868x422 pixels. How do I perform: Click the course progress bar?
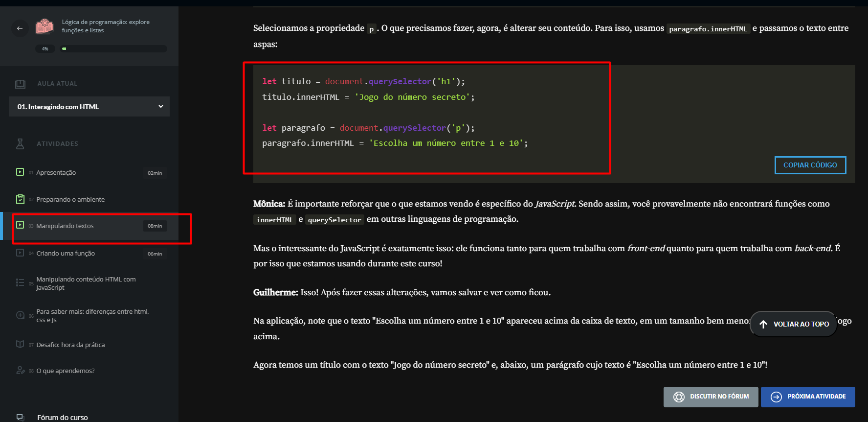[x=113, y=48]
